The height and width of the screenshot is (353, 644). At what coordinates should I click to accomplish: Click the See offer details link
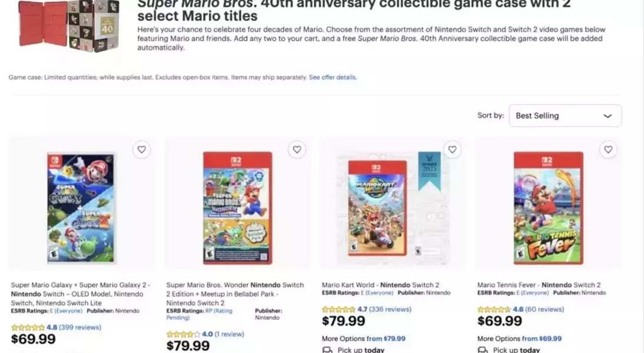coord(333,77)
